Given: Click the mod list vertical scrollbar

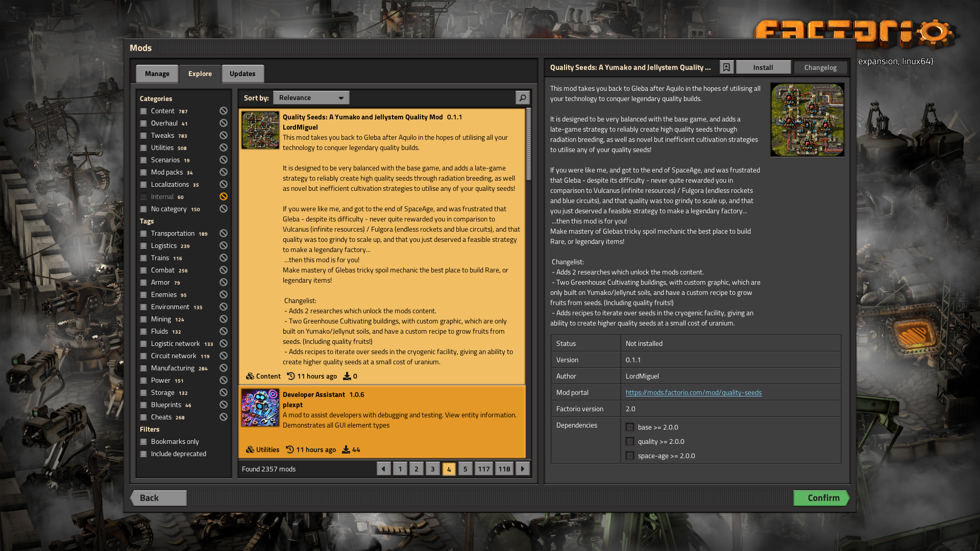Looking at the screenshot, I should [528, 144].
